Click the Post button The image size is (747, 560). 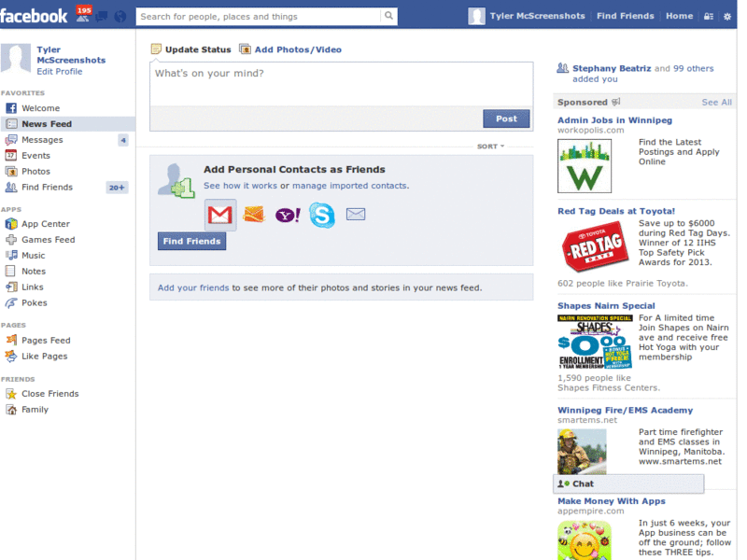pos(506,119)
